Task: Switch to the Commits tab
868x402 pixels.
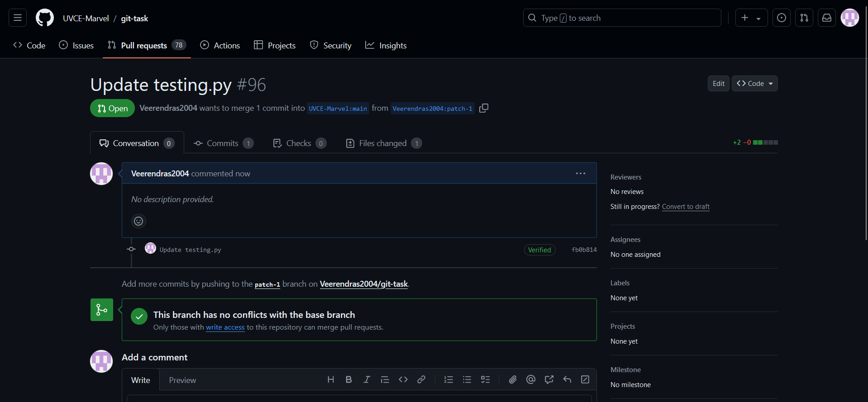Action: (224, 143)
